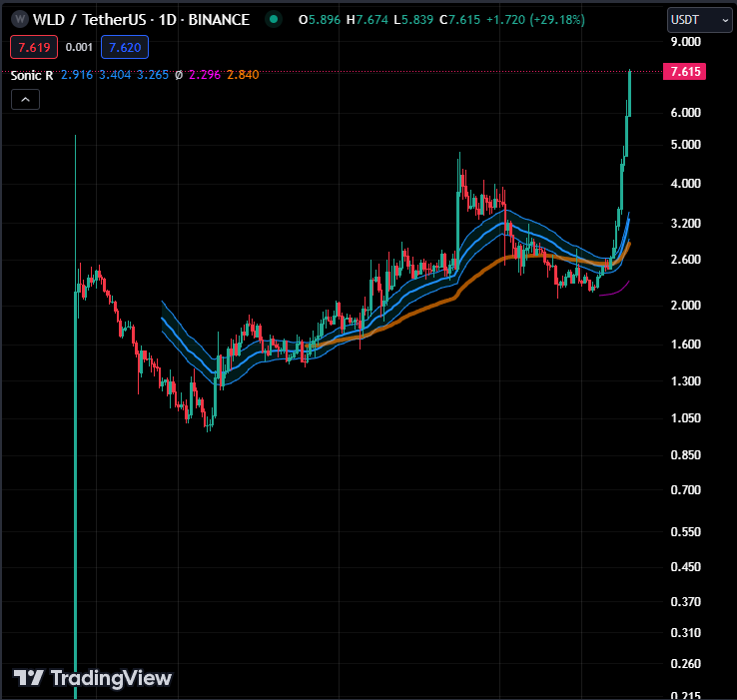This screenshot has width=737, height=700.
Task: Select the Sonic R indicator label
Action: 32,75
